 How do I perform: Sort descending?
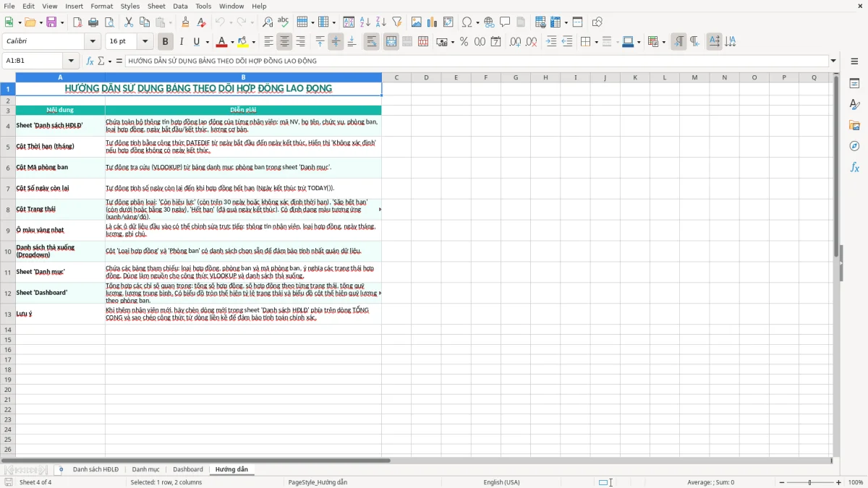[x=380, y=22]
